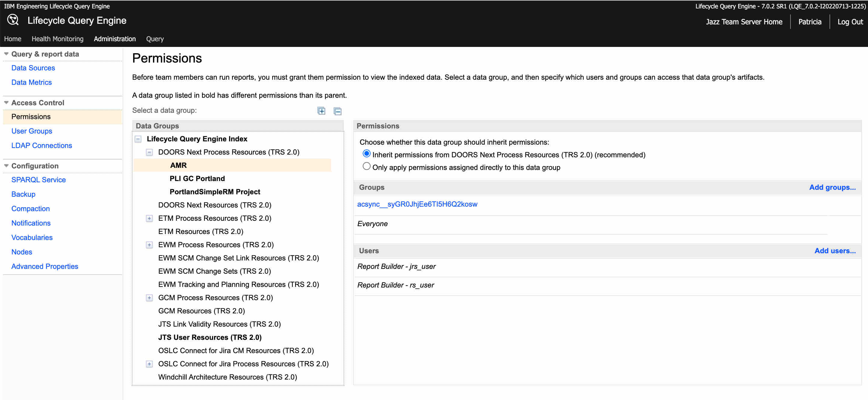Click Add users... link
This screenshot has height=400, width=868.
pyautogui.click(x=835, y=251)
